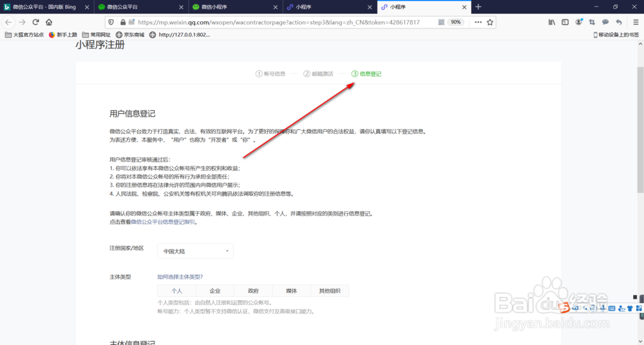Open the tracking protection shield icon

point(111,22)
